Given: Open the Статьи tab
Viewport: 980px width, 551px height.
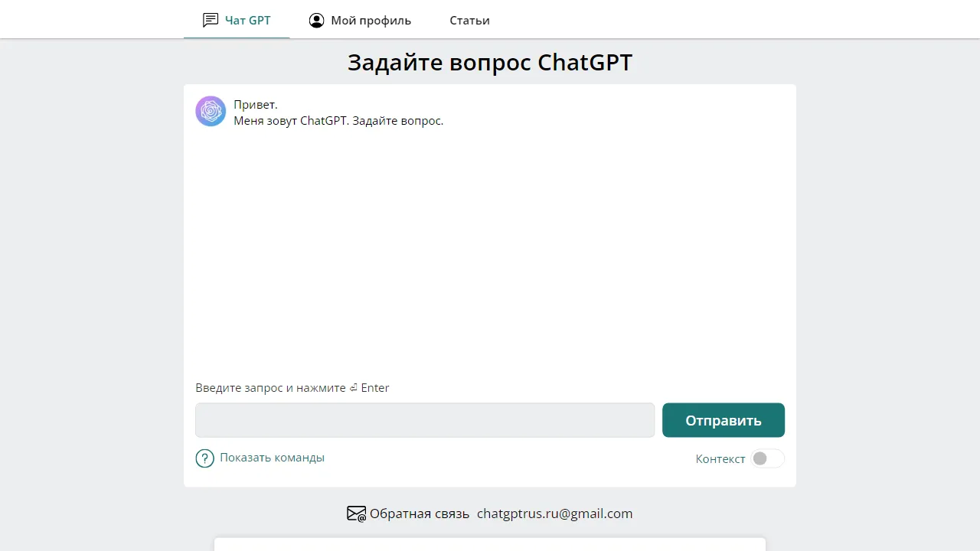Looking at the screenshot, I should 469,20.
